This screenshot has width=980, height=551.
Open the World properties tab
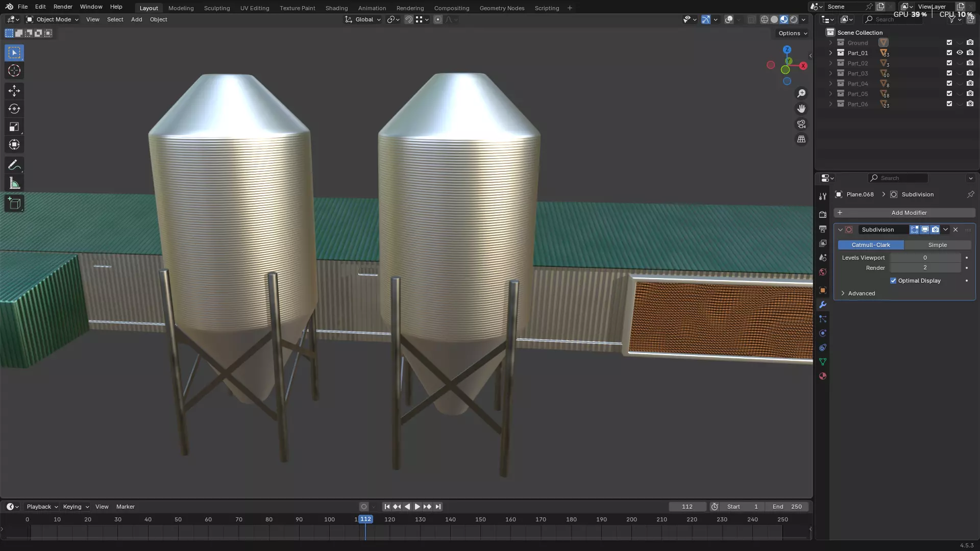click(x=822, y=272)
